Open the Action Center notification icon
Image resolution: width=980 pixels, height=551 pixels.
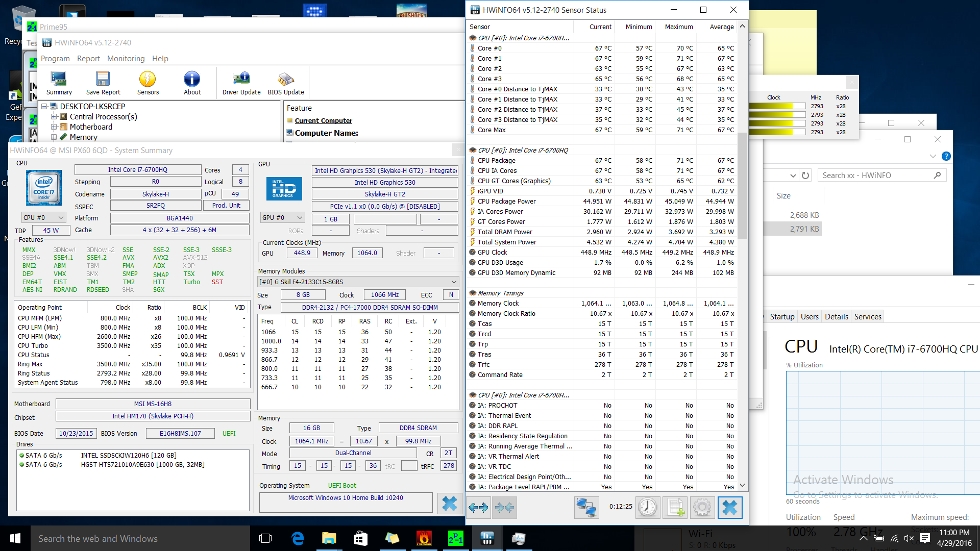click(925, 538)
